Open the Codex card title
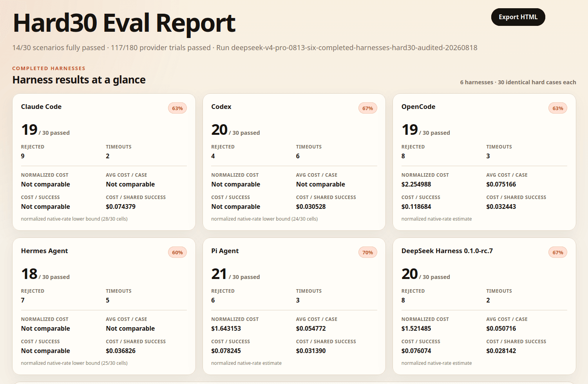The height and width of the screenshot is (384, 588). (x=221, y=107)
